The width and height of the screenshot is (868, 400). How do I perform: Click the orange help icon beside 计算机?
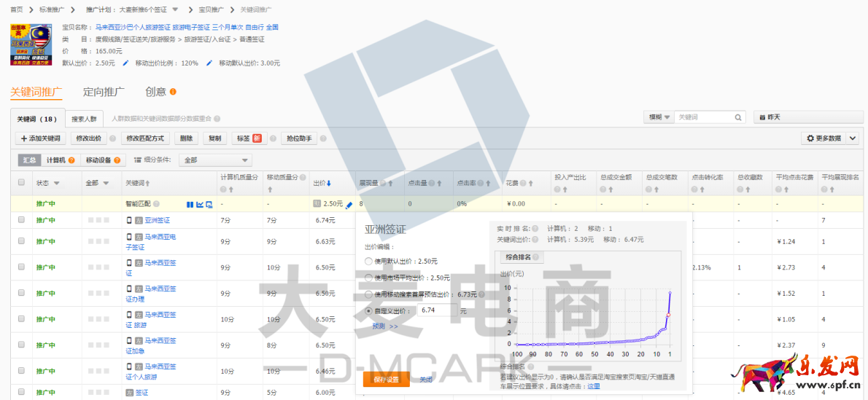coord(72,160)
